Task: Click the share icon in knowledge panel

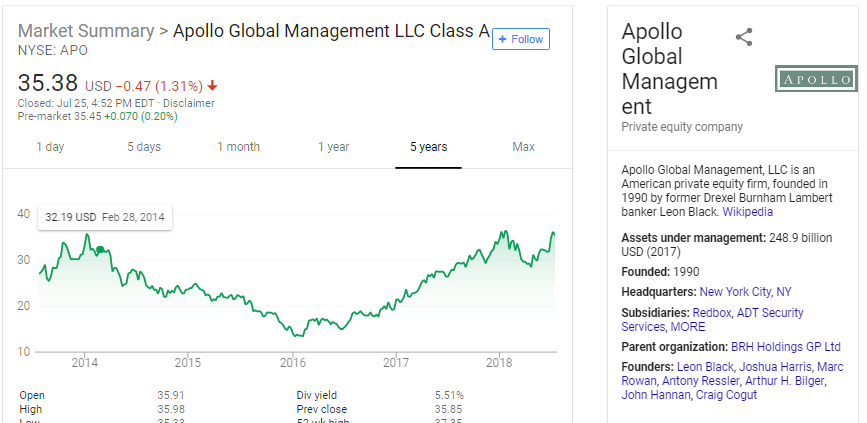Action: tap(743, 38)
